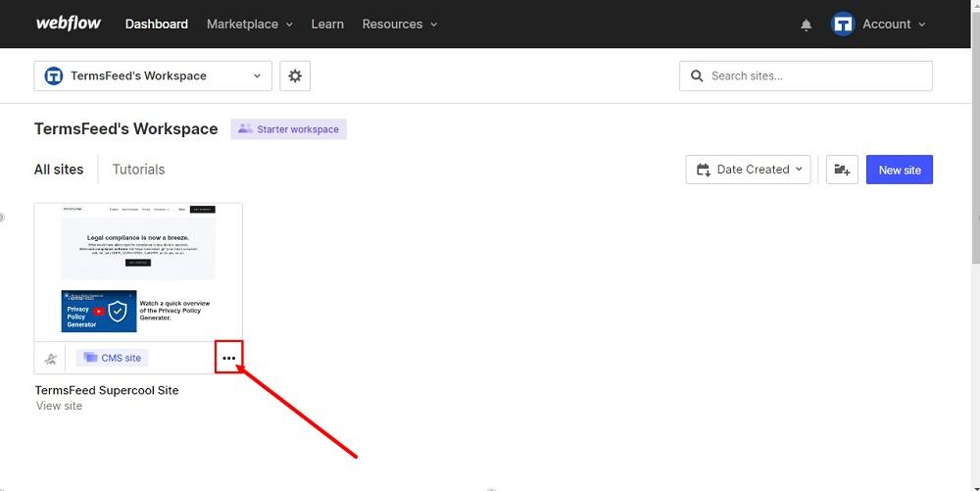The image size is (980, 491).
Task: Click the new folder icon button
Action: point(842,170)
